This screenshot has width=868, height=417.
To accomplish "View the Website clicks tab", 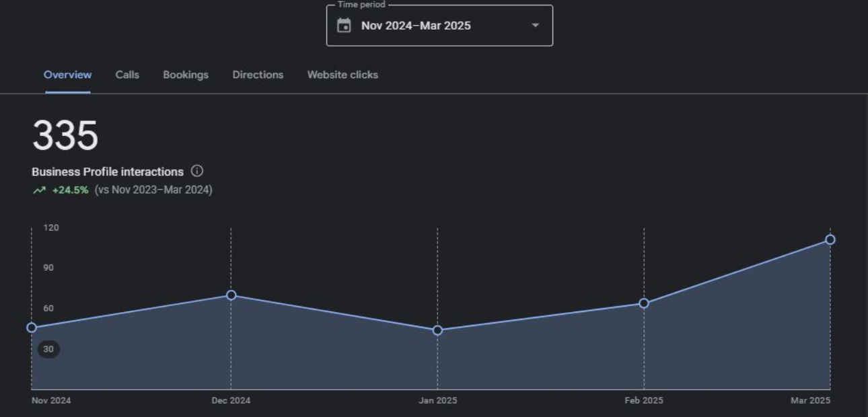I will [x=342, y=75].
